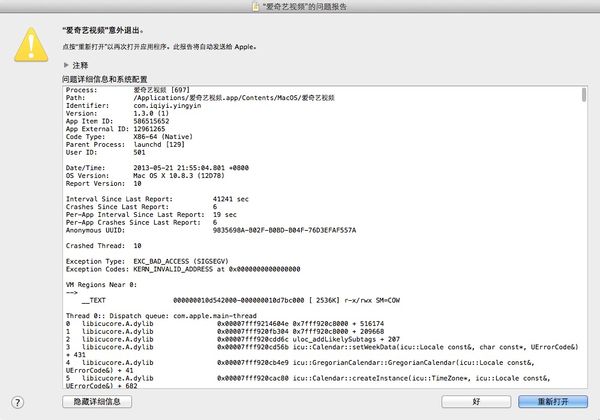
Task: Click the App Item ID 586515652 value
Action: pyautogui.click(x=151, y=121)
